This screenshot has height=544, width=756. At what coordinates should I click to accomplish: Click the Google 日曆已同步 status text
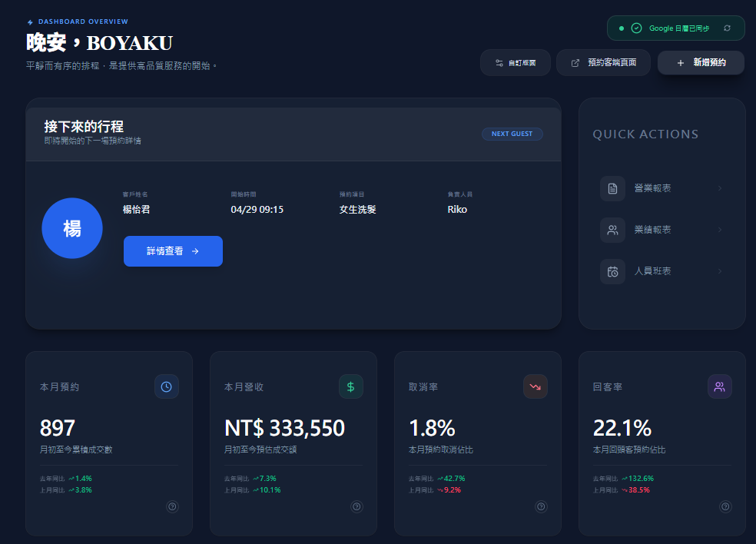pyautogui.click(x=679, y=28)
